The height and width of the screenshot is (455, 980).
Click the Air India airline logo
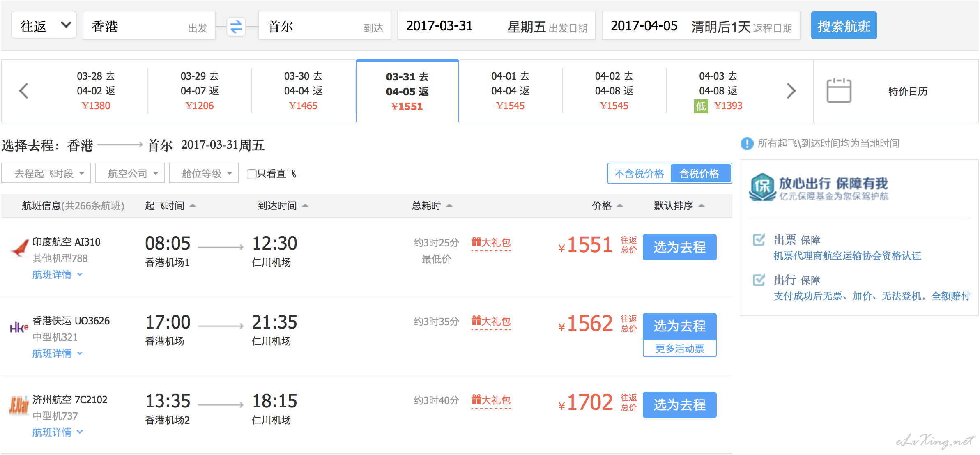(x=19, y=248)
